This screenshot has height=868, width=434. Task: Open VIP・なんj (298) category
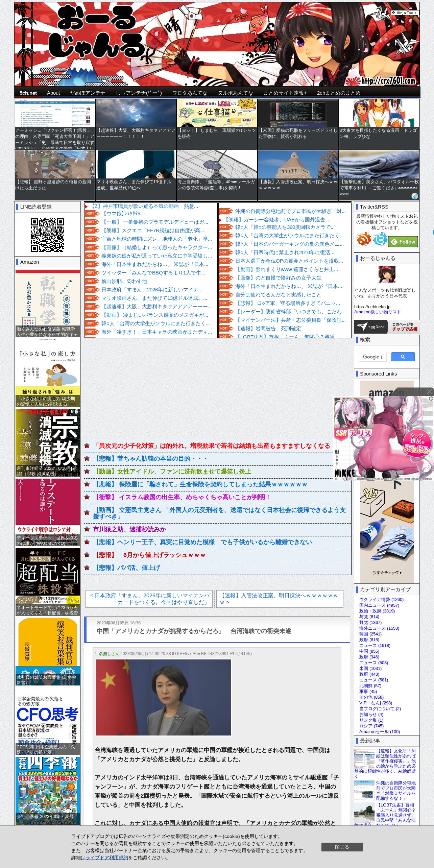(x=376, y=703)
